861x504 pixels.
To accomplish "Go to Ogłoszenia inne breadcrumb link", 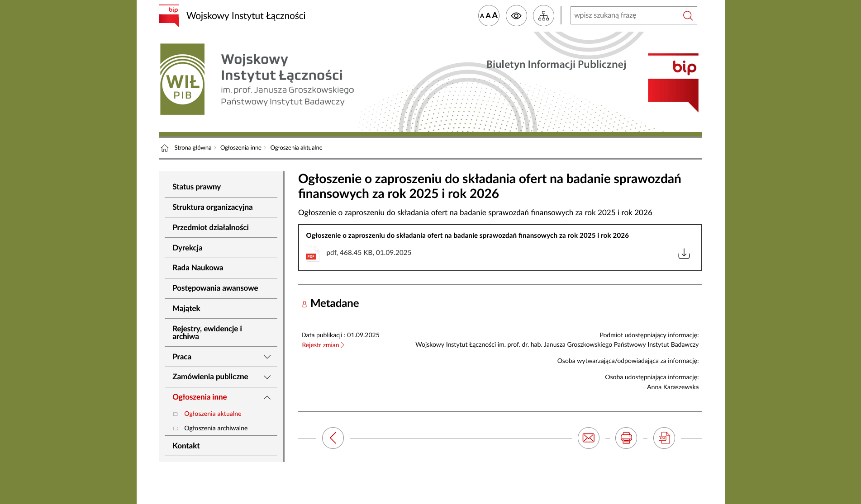I will (241, 148).
